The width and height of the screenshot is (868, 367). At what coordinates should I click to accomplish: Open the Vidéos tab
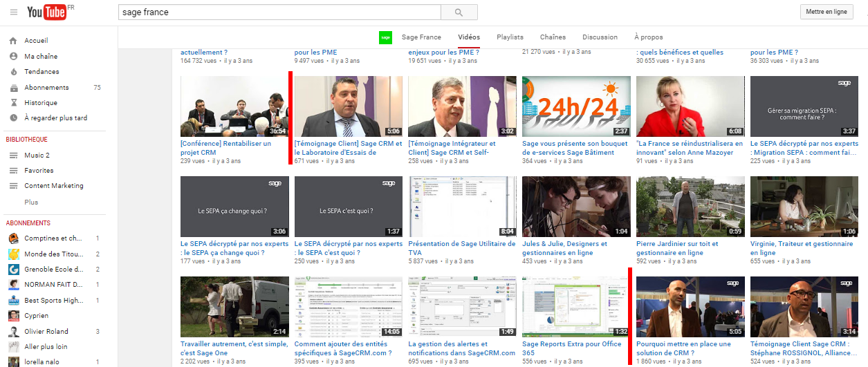(x=469, y=37)
